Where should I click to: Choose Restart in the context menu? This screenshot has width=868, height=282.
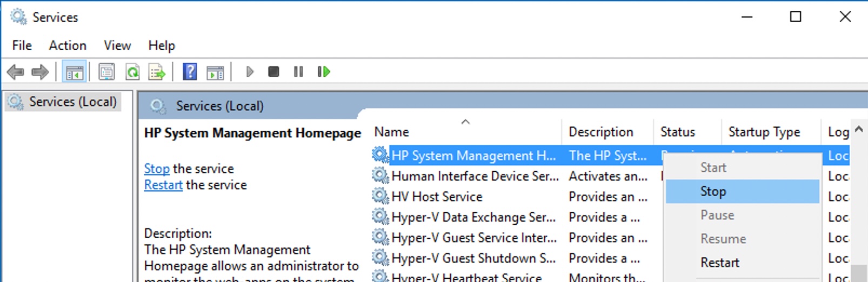[x=743, y=263]
